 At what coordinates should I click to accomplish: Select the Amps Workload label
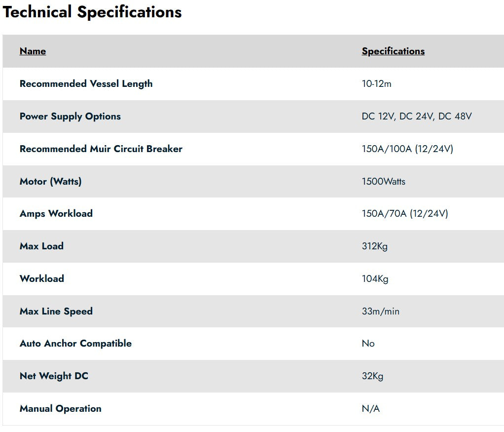56,214
